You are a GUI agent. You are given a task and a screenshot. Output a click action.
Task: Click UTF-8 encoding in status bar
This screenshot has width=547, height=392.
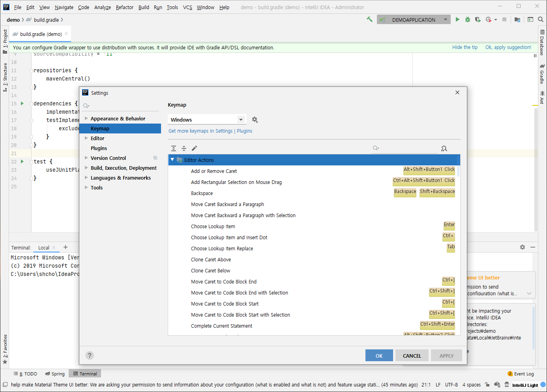pos(451,384)
